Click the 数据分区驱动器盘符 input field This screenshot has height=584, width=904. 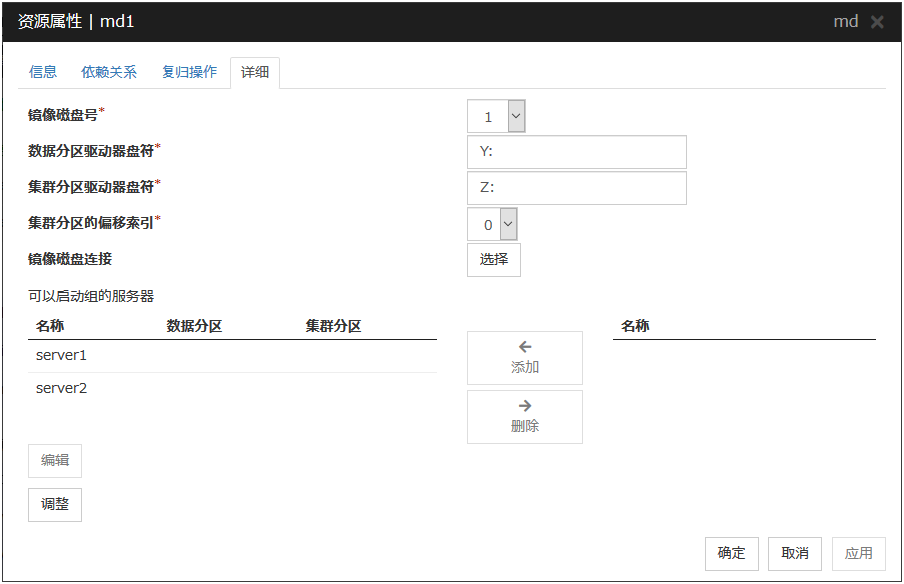tap(576, 152)
